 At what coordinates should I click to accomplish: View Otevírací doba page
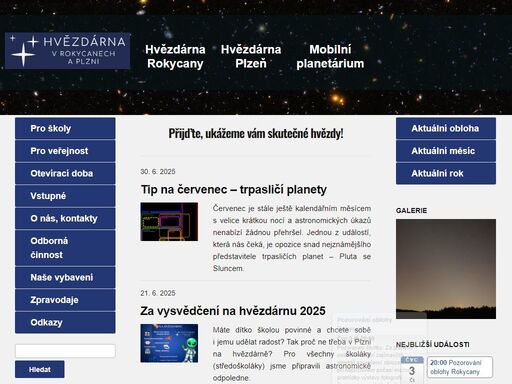click(x=65, y=173)
